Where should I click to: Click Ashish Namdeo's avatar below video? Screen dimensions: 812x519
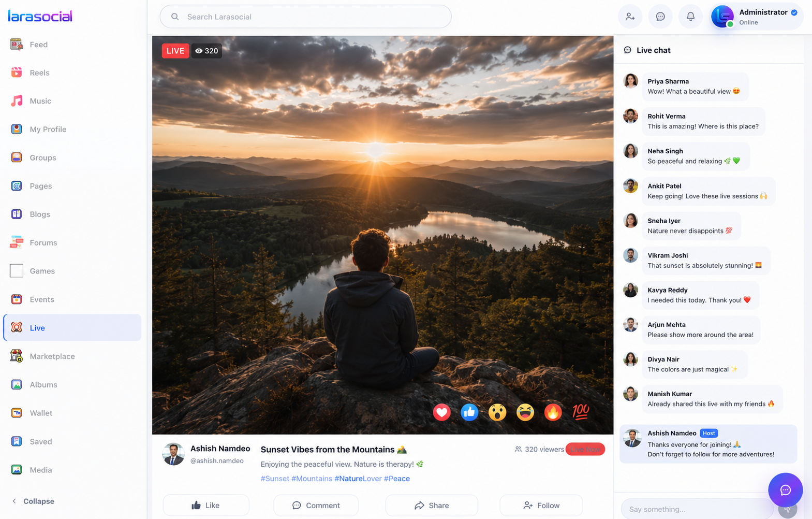tap(173, 454)
